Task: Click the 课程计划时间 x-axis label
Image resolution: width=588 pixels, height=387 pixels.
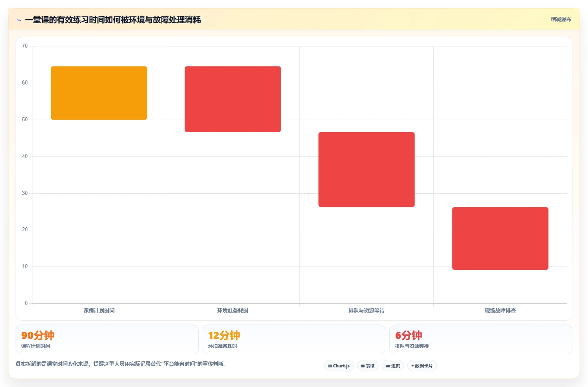Action: coord(99,311)
